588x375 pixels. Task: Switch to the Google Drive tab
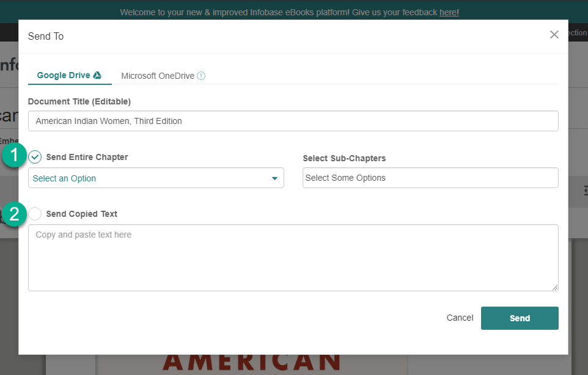click(x=64, y=76)
